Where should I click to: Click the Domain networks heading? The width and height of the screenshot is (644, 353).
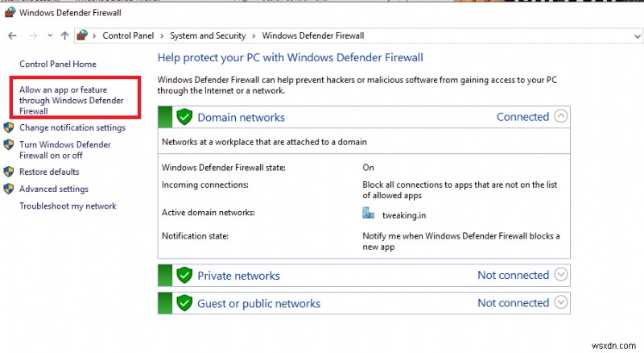pos(241,118)
